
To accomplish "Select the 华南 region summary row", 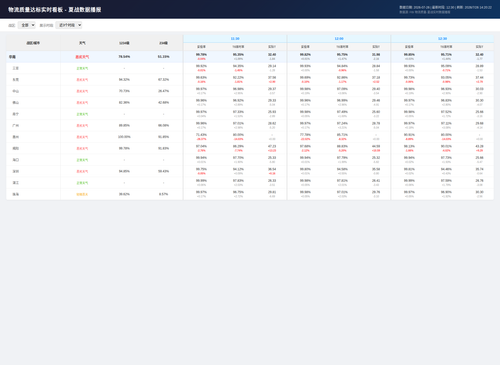I will (250, 57).
